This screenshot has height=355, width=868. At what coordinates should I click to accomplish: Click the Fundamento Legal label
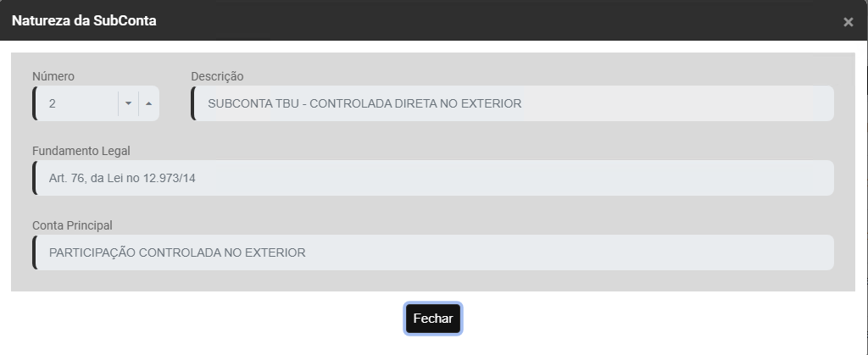click(x=81, y=151)
